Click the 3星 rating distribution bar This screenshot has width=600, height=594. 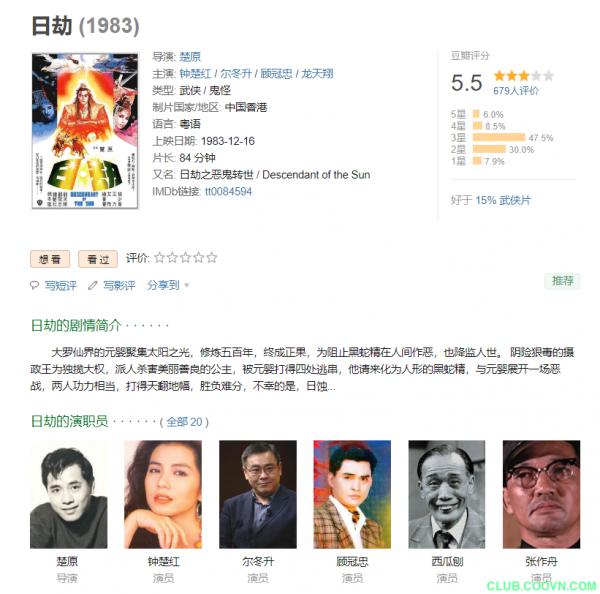tap(499, 137)
